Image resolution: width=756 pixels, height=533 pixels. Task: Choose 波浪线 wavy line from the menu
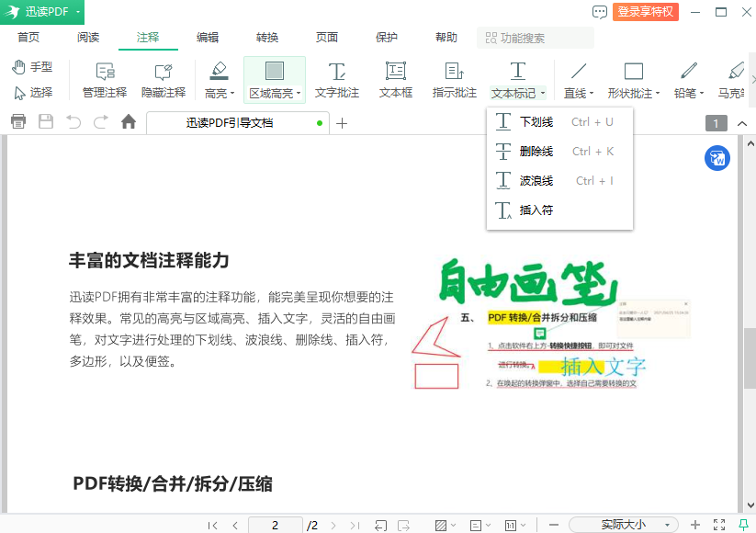(559, 181)
